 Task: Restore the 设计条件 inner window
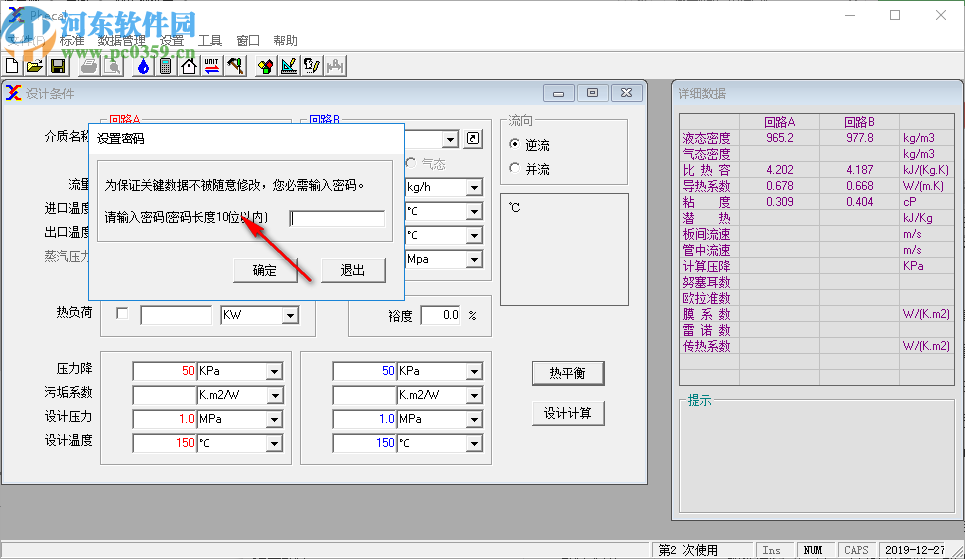coord(593,93)
